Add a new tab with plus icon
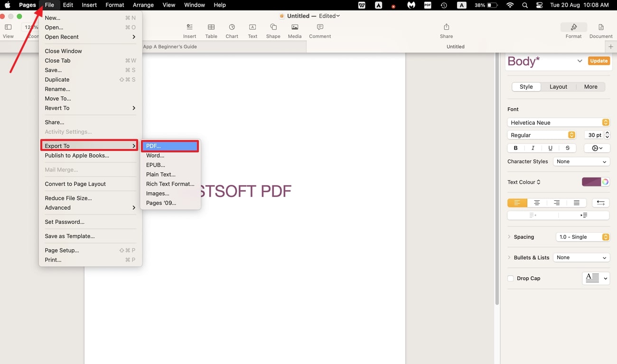The width and height of the screenshot is (617, 364). (611, 47)
